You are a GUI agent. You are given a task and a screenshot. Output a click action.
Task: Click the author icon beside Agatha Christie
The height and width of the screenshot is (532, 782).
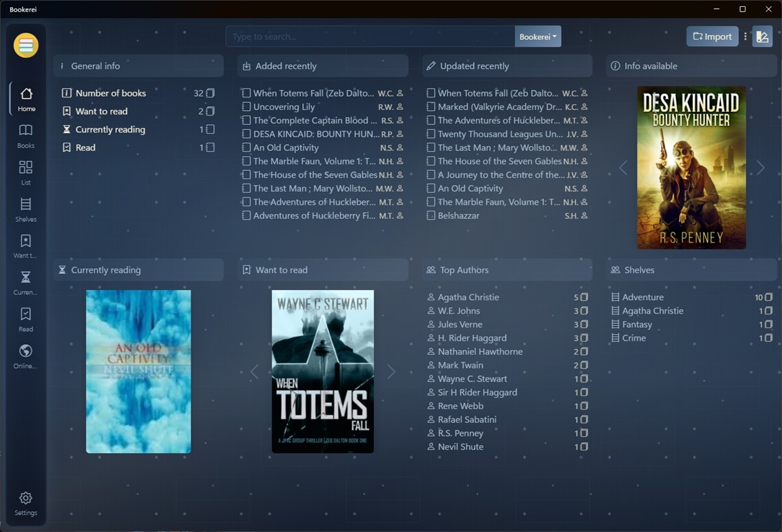(x=431, y=297)
